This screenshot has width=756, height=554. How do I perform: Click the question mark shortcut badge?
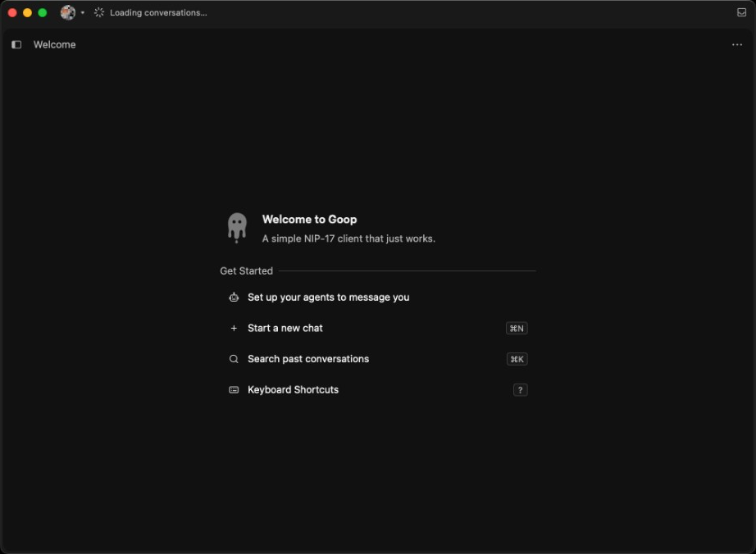coord(520,390)
